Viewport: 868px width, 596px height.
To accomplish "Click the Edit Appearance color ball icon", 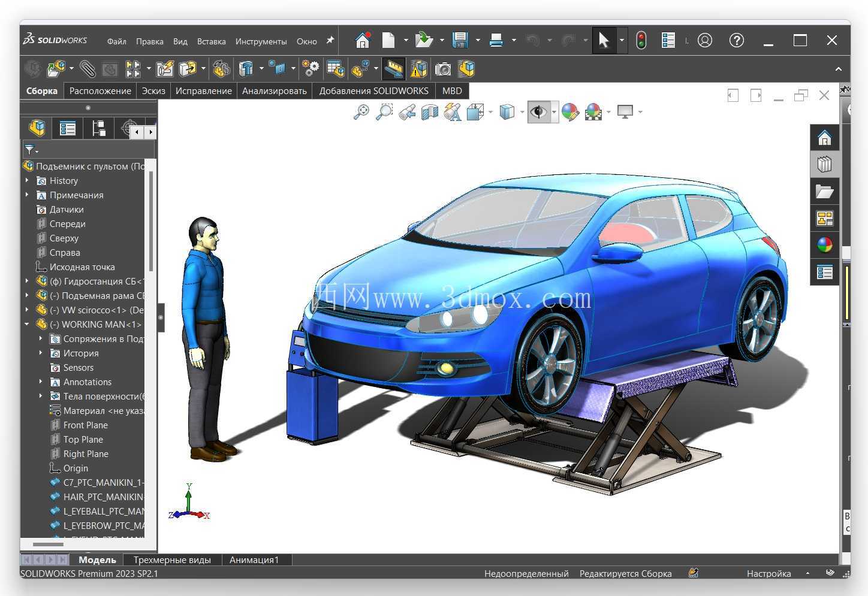I will pos(570,112).
